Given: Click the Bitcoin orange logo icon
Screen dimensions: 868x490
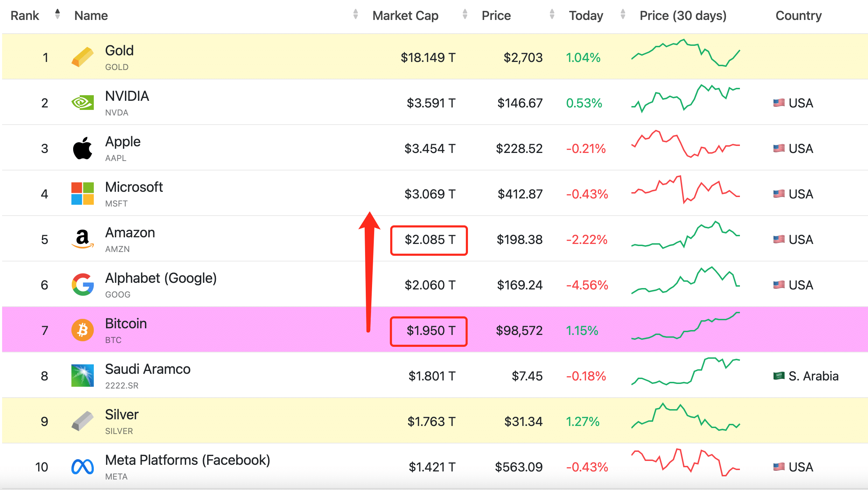Looking at the screenshot, I should pyautogui.click(x=83, y=330).
